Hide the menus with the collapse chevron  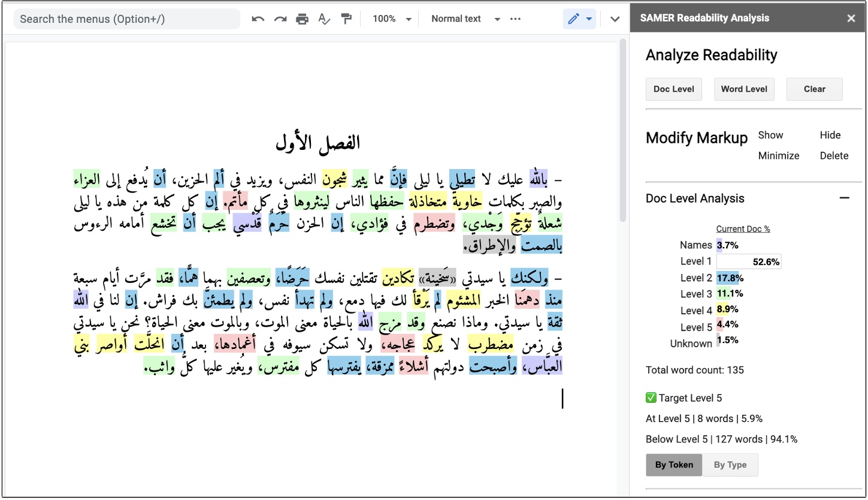(614, 19)
